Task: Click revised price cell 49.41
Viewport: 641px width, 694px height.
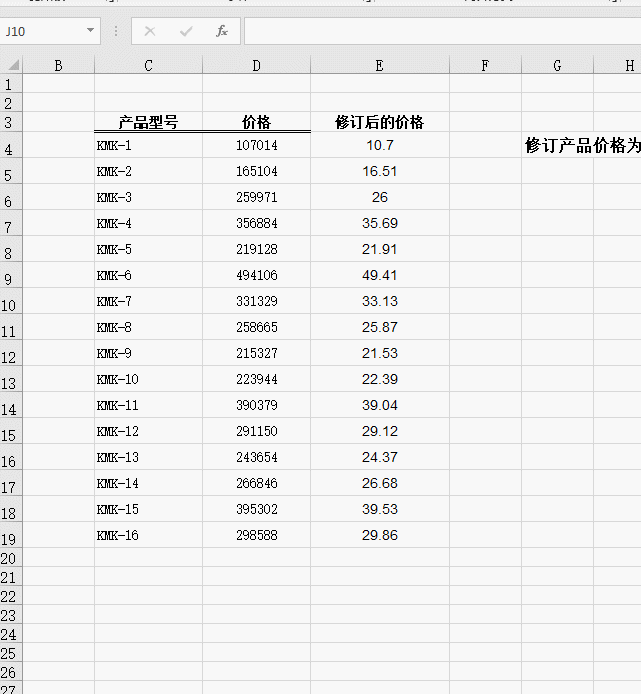Action: 380,275
